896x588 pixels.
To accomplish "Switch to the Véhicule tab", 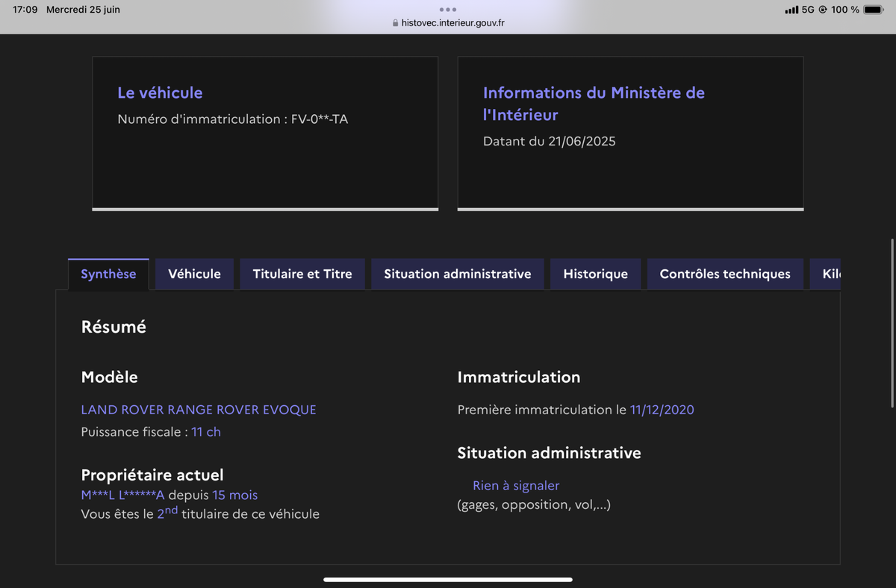I will [194, 274].
